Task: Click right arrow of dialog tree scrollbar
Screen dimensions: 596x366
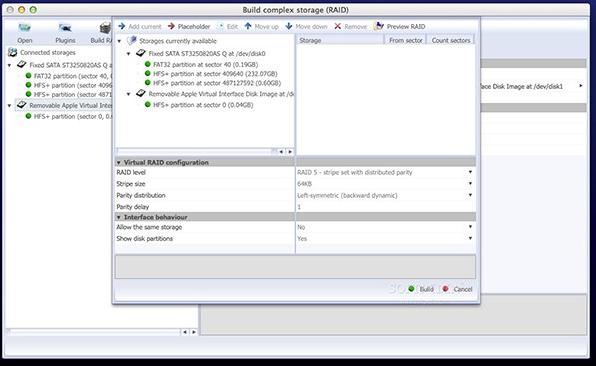Action: [290, 152]
